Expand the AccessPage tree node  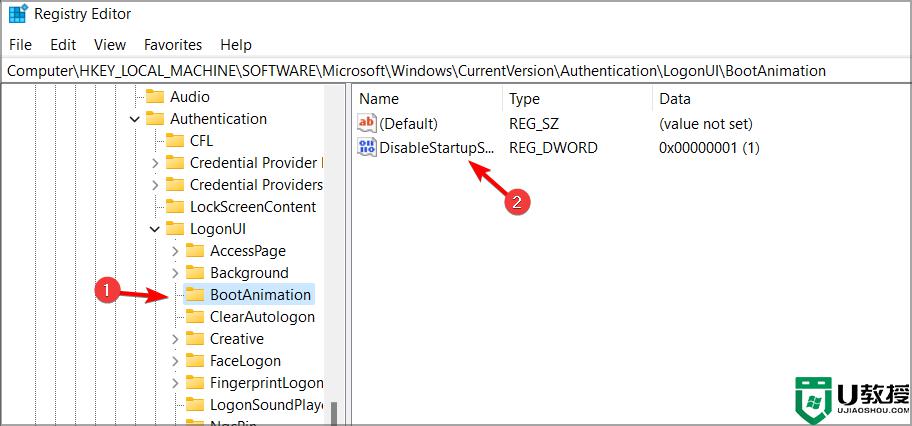[x=175, y=251]
